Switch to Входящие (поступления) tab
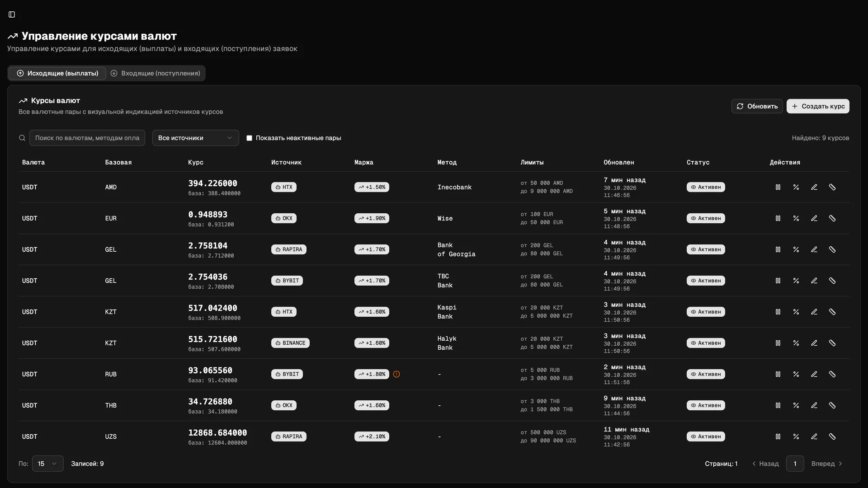 coord(156,73)
